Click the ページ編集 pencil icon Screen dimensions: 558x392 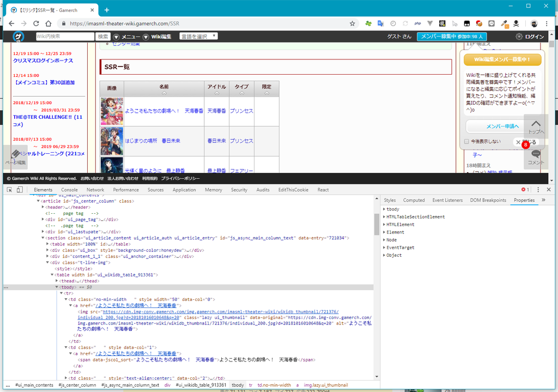(x=16, y=156)
